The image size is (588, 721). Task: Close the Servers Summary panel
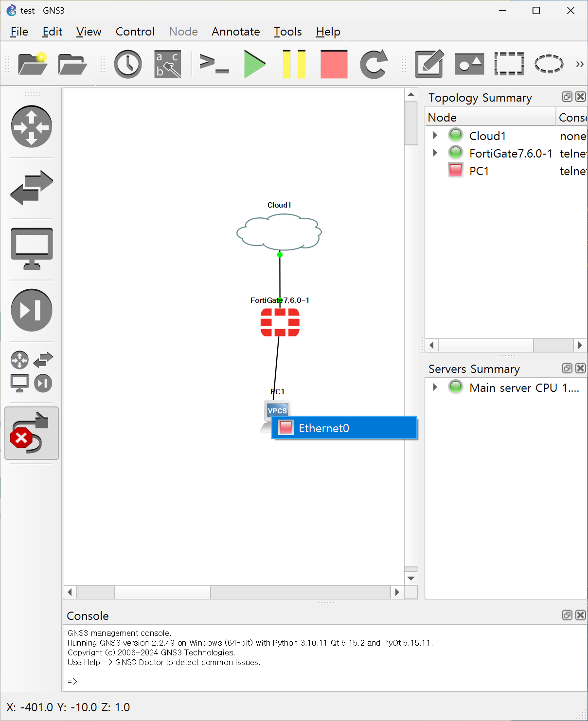[x=580, y=368]
